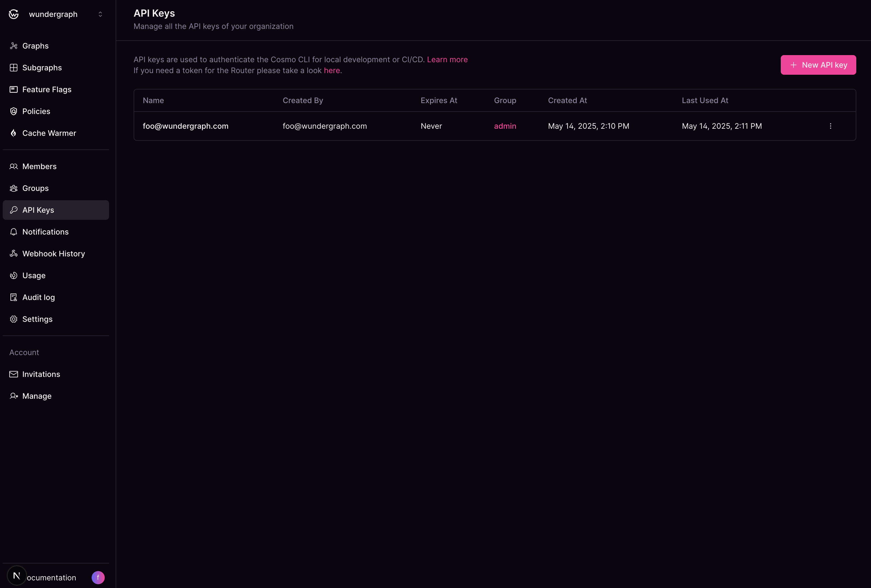
Task: Open the Audit log
Action: tap(38, 297)
